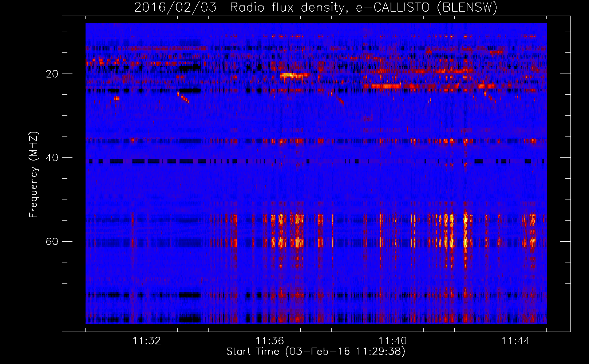Click the '40' frequency tick label
This screenshot has width=589, height=364.
(x=52, y=158)
